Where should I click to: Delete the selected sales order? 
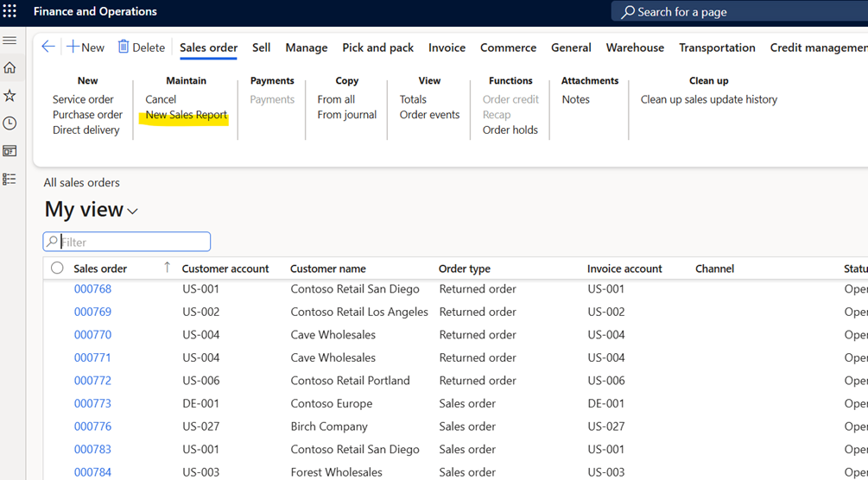click(x=142, y=47)
